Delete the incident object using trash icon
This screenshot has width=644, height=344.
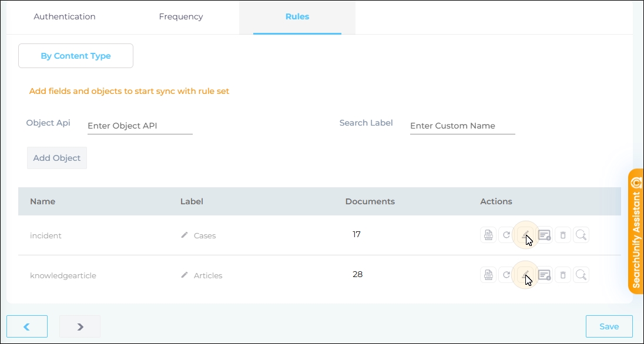563,235
